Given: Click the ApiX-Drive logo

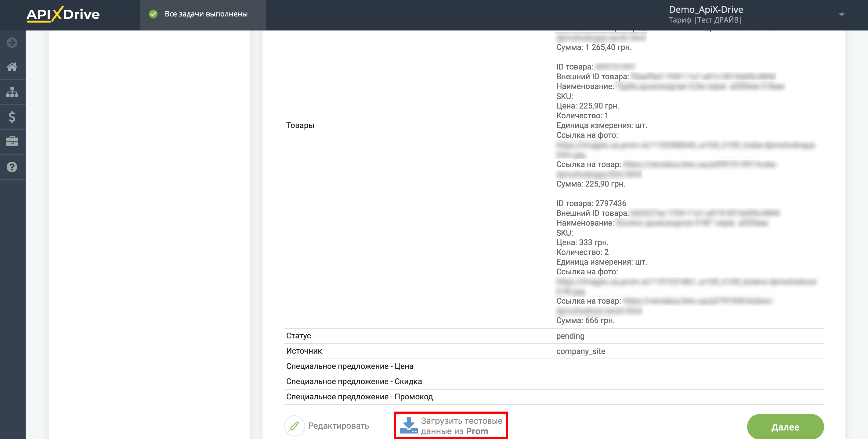Looking at the screenshot, I should coord(63,14).
